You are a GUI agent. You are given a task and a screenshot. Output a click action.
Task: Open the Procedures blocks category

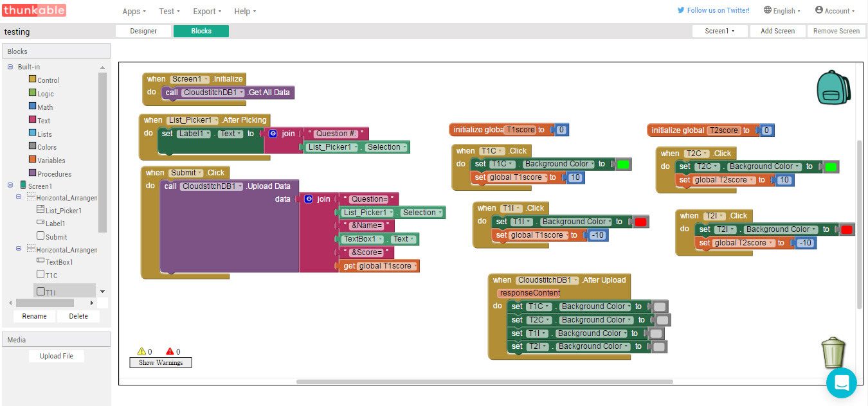(x=50, y=174)
